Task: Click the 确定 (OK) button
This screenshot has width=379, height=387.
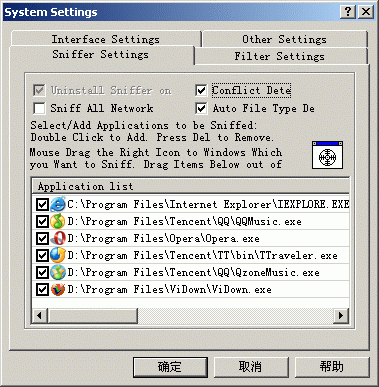Action: (170, 367)
